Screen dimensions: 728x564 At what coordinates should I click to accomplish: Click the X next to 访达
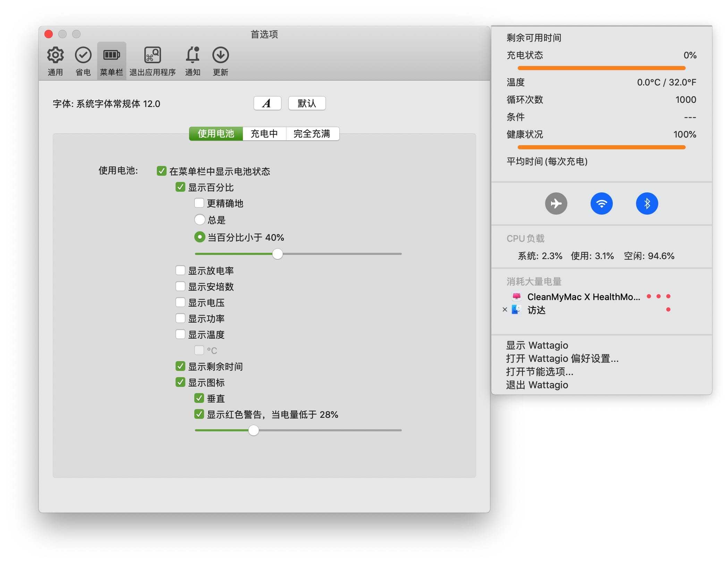505,310
